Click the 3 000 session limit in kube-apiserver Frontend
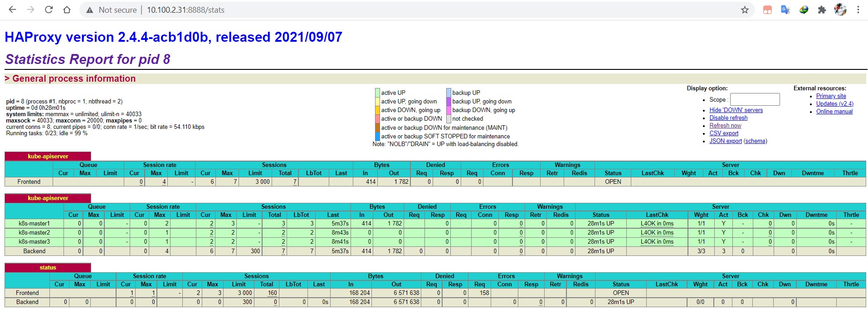 (x=262, y=182)
